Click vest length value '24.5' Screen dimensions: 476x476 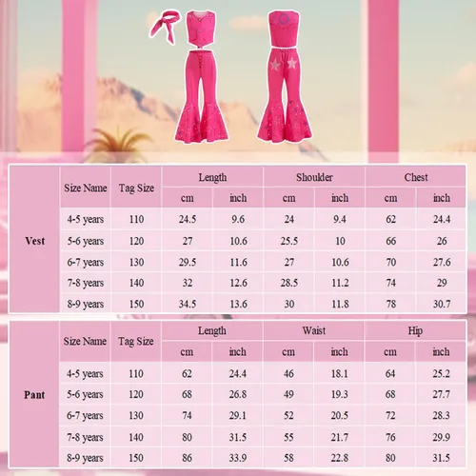(x=188, y=219)
